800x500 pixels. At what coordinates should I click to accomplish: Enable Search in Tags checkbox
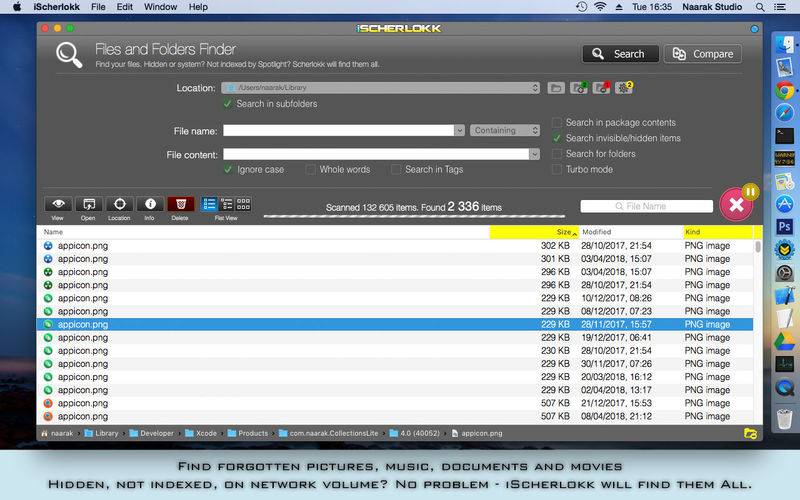pyautogui.click(x=396, y=169)
